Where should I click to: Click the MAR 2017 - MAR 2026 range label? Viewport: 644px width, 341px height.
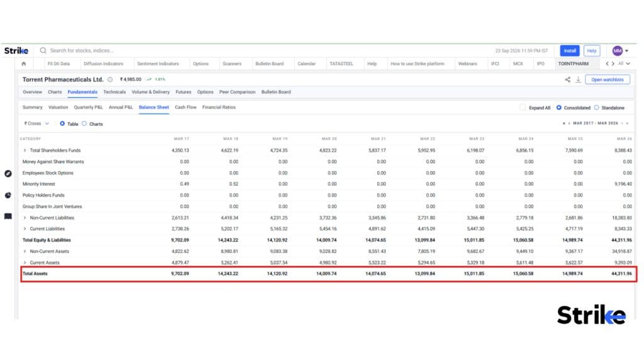coord(596,123)
